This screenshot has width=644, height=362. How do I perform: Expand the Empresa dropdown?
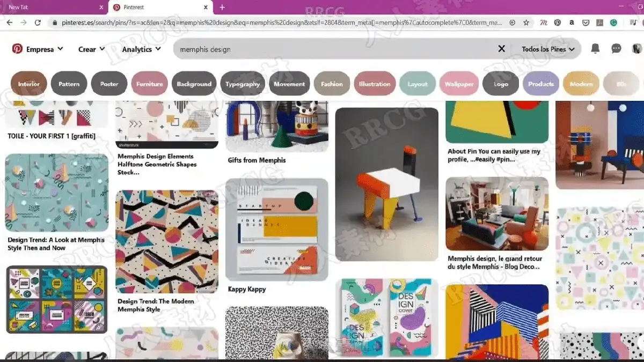(x=45, y=49)
